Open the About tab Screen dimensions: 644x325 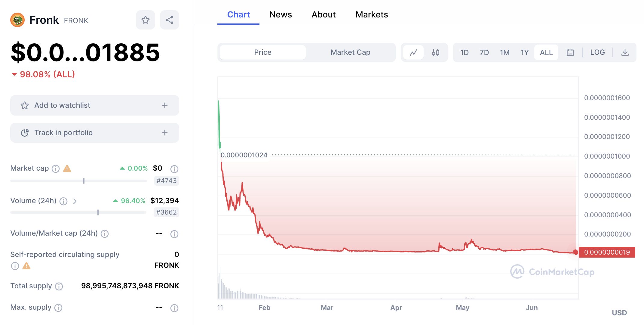pyautogui.click(x=324, y=14)
